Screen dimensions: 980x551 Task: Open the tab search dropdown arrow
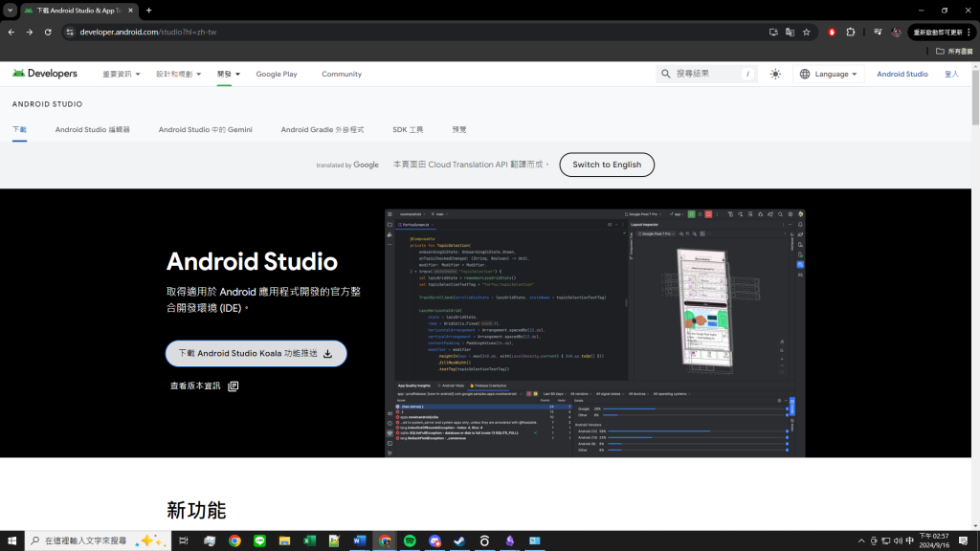pos(10,10)
